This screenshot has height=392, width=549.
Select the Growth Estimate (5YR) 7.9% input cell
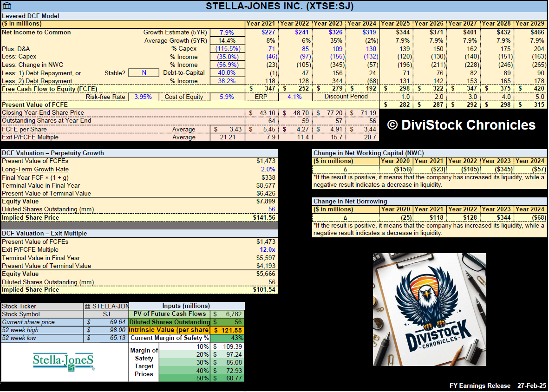pos(227,33)
